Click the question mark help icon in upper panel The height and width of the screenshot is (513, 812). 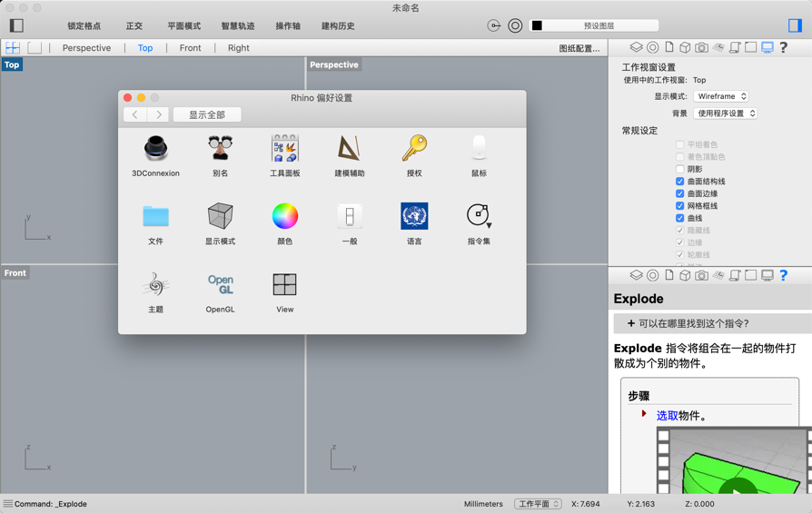coord(784,47)
